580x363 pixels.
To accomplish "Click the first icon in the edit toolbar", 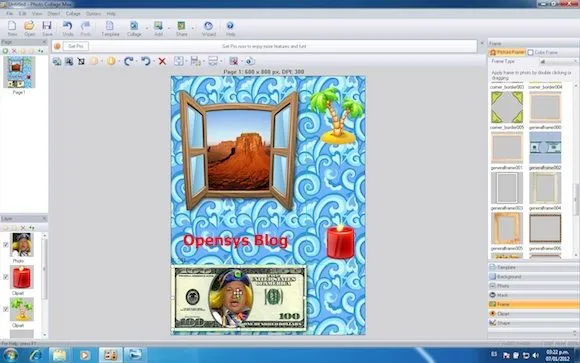I will click(57, 61).
